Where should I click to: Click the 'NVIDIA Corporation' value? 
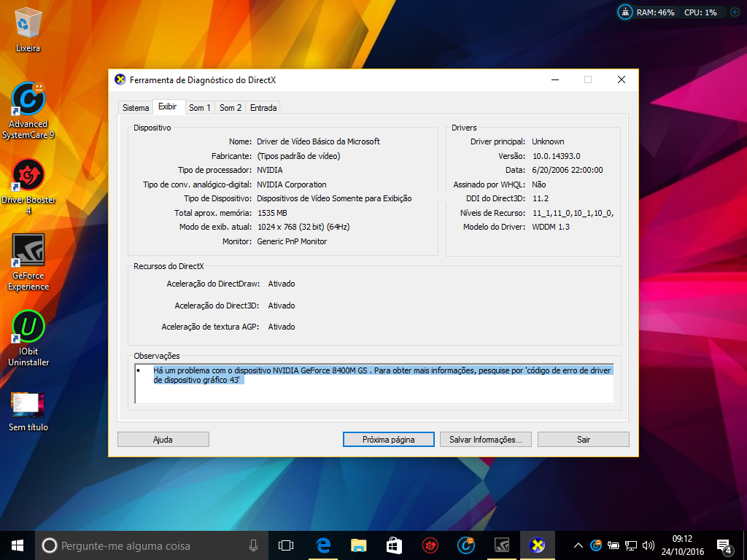292,184
